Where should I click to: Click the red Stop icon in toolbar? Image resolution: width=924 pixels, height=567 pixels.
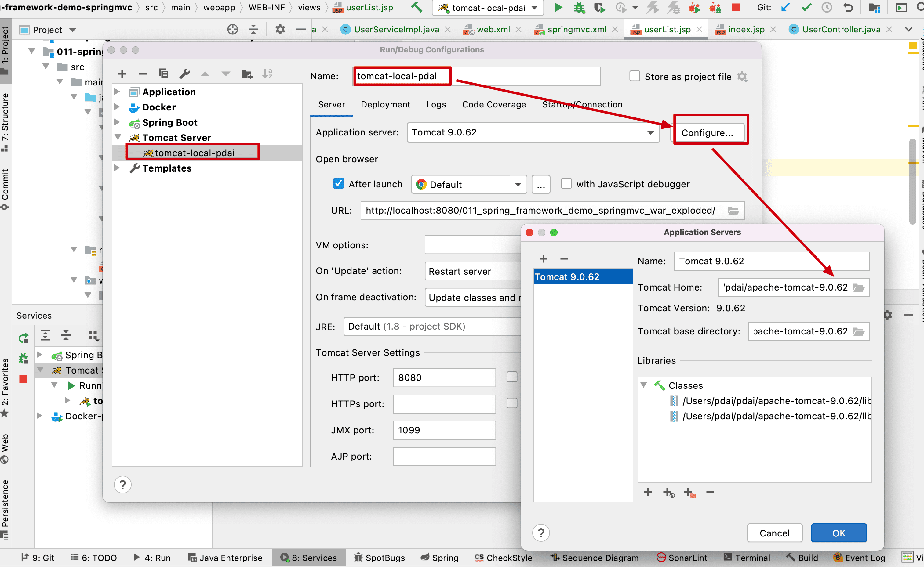[x=736, y=8]
